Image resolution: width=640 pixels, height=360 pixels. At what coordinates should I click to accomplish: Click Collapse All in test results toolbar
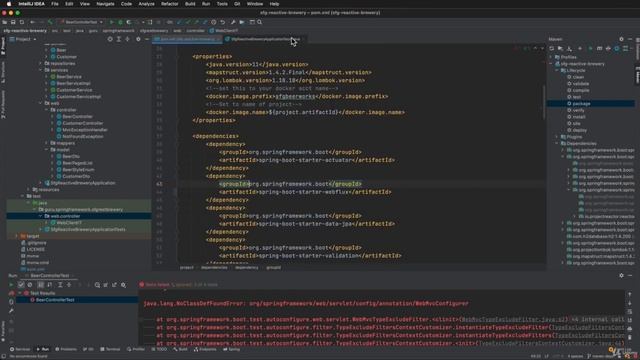tap(69, 284)
